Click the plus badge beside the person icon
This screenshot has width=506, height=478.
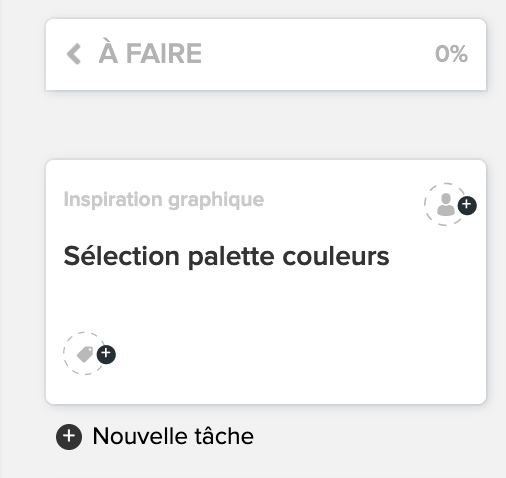467,205
